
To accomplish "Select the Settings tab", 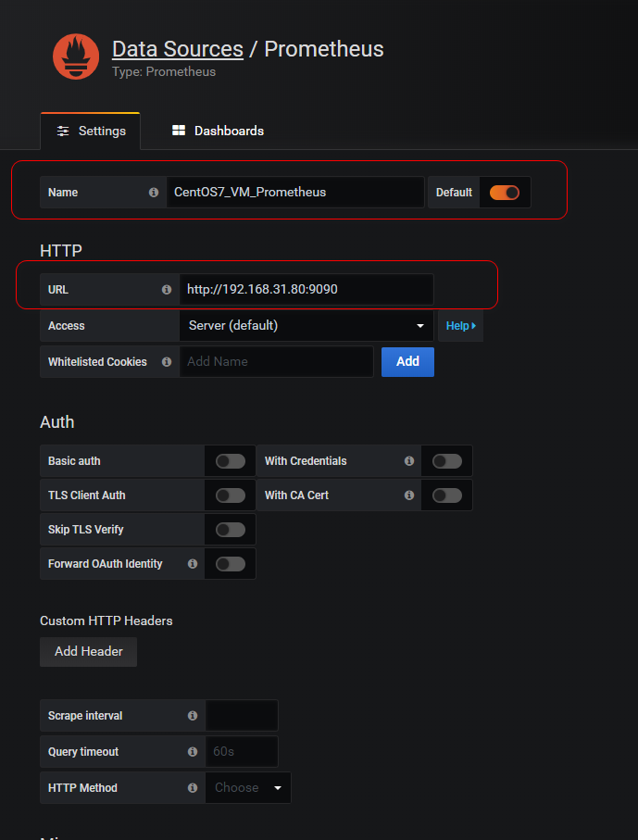I will [x=91, y=132].
